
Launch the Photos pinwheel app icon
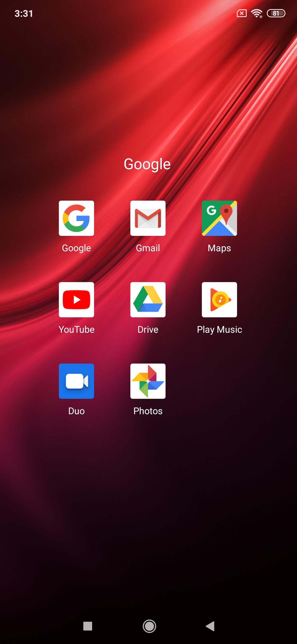pyautogui.click(x=148, y=381)
